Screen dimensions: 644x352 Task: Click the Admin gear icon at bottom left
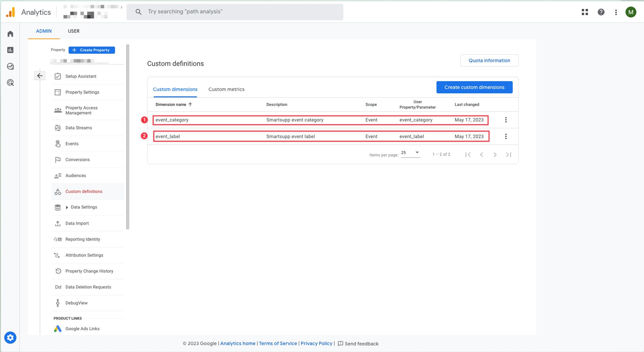click(10, 338)
